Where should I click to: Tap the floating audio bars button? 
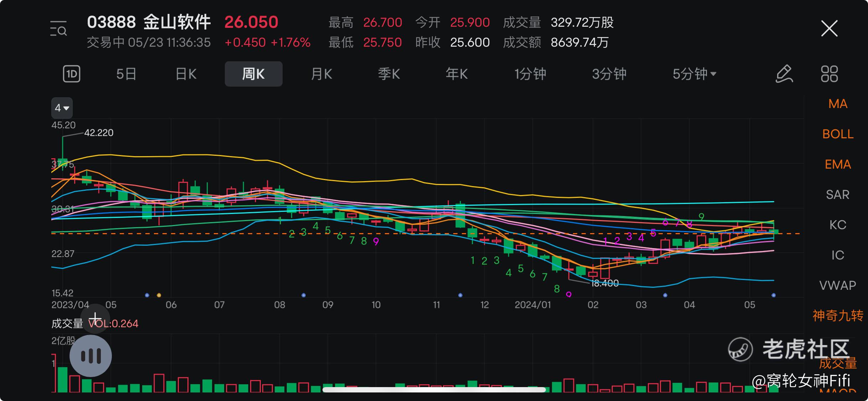point(91,356)
